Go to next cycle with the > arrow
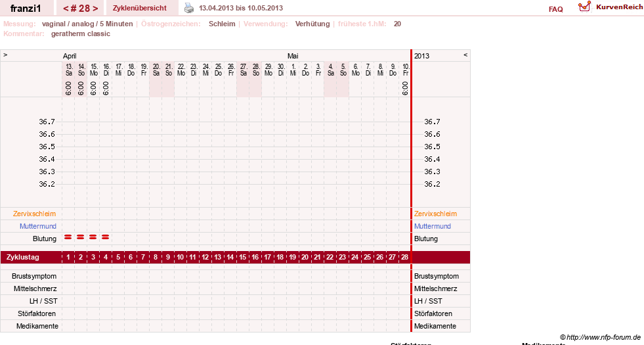This screenshot has width=644, height=345. coord(95,9)
